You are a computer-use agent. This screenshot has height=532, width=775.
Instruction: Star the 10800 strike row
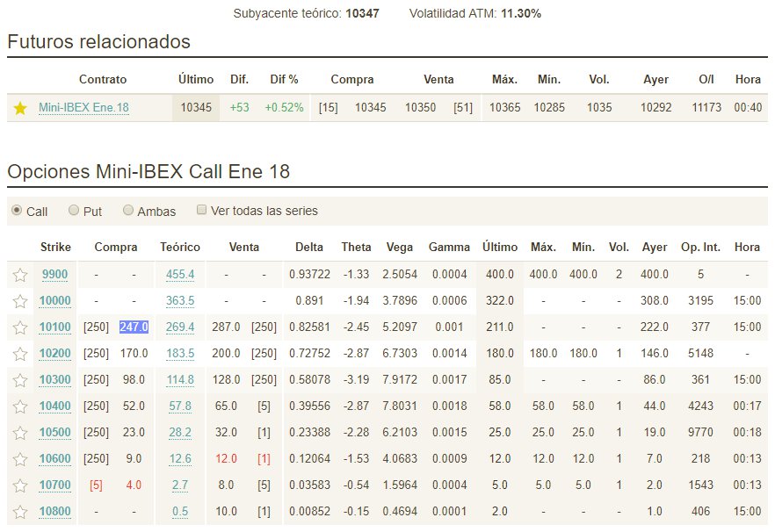[19, 512]
